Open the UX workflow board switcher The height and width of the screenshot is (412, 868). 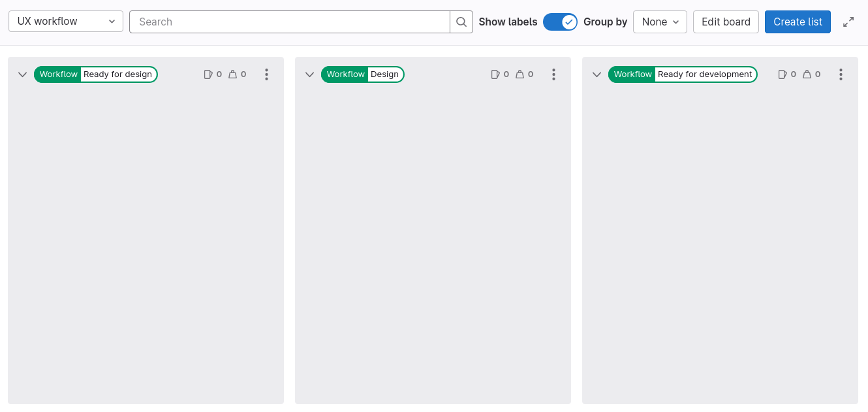pos(65,21)
